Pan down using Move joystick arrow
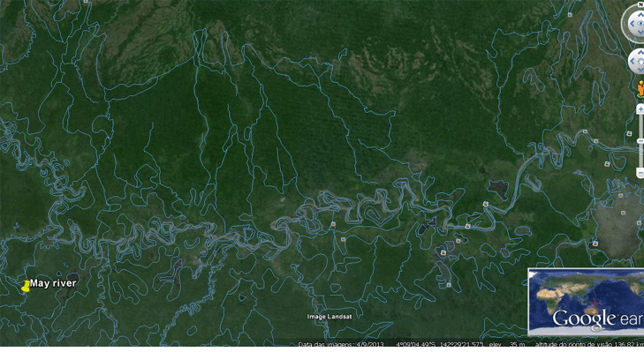Viewport: 644px width, 352px height. tap(640, 71)
